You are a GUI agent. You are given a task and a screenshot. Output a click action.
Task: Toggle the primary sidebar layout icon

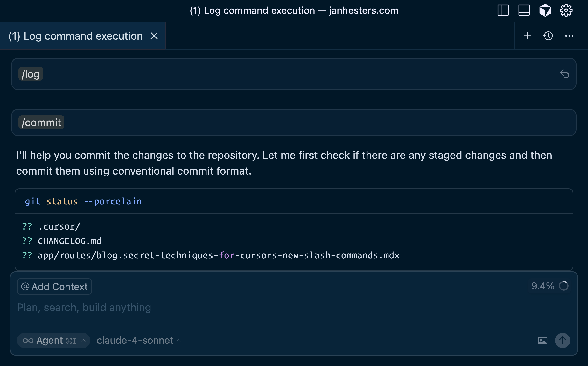503,10
